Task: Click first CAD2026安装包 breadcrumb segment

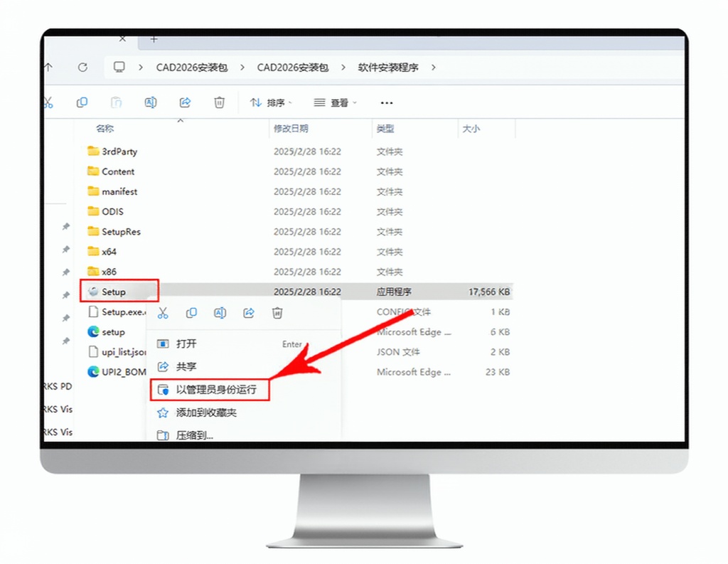Action: coord(192,68)
